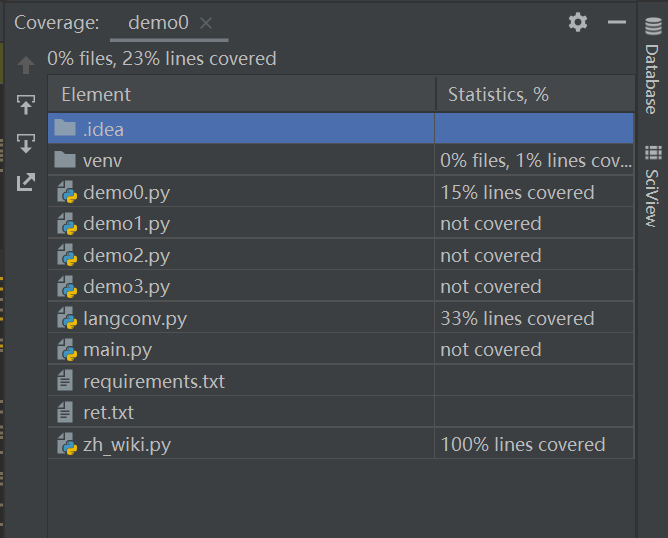Select langconv.py in the coverage list
This screenshot has width=668, height=538.
(135, 319)
